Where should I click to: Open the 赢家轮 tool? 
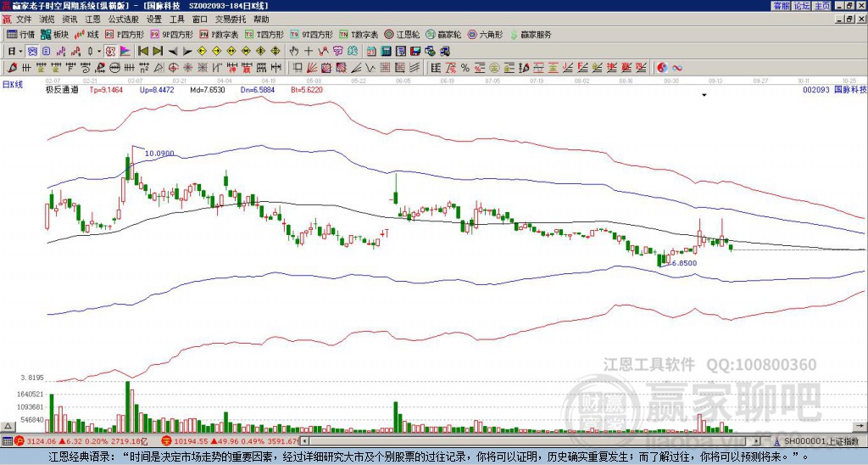(444, 34)
